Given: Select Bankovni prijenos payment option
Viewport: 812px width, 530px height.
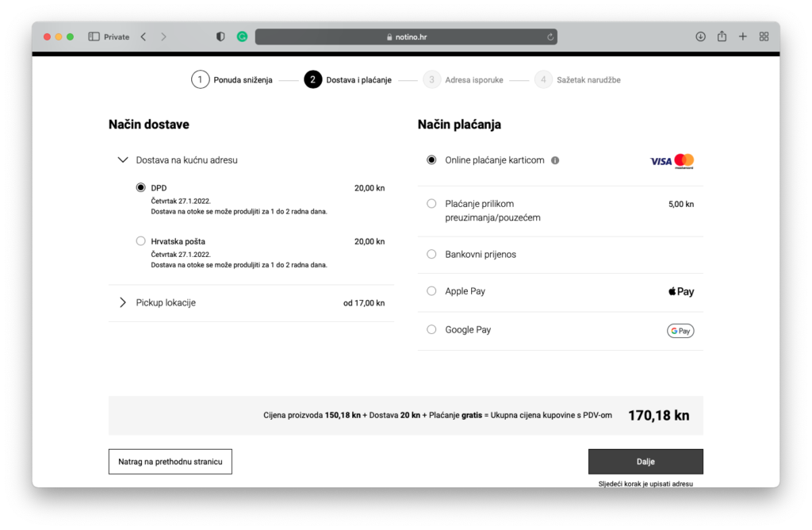Looking at the screenshot, I should click(x=431, y=255).
